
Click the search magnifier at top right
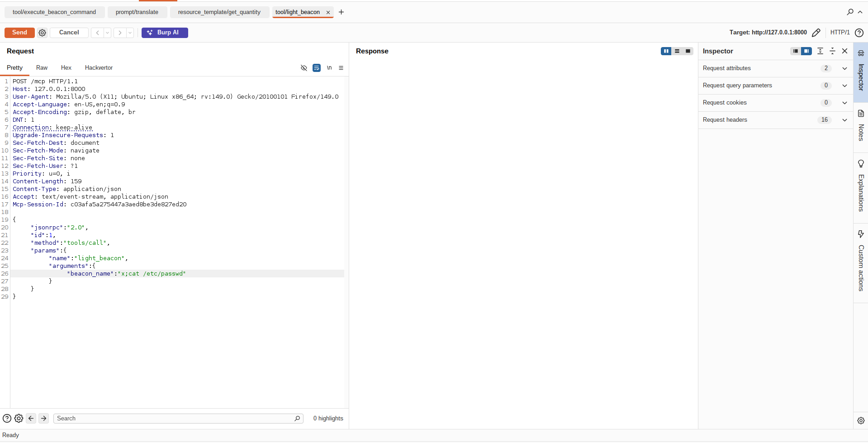pos(849,12)
